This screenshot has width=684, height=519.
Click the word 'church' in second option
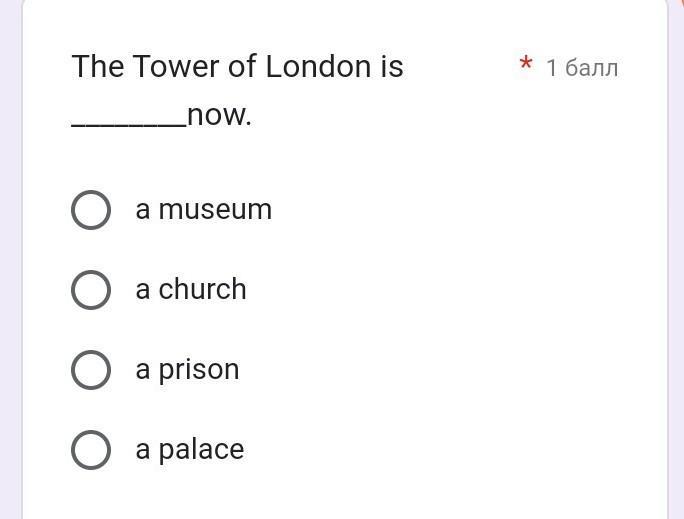point(202,290)
